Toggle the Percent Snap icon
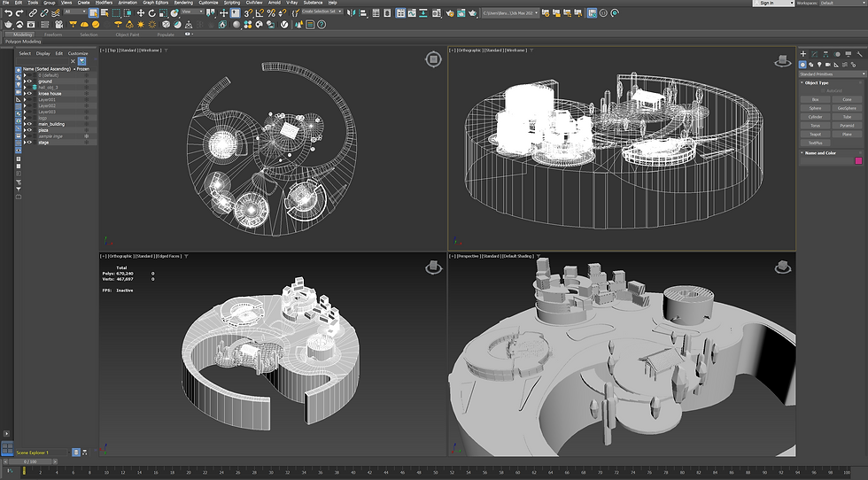This screenshot has height=480, width=868. [271, 12]
